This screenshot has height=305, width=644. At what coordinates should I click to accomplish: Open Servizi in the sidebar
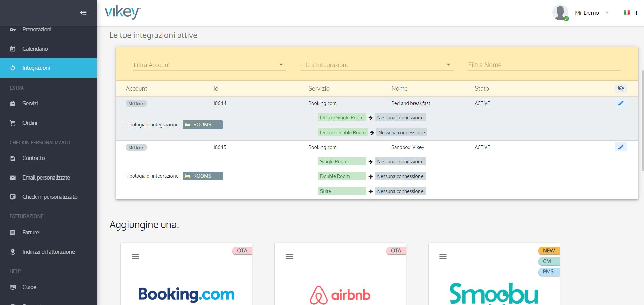click(x=48, y=104)
